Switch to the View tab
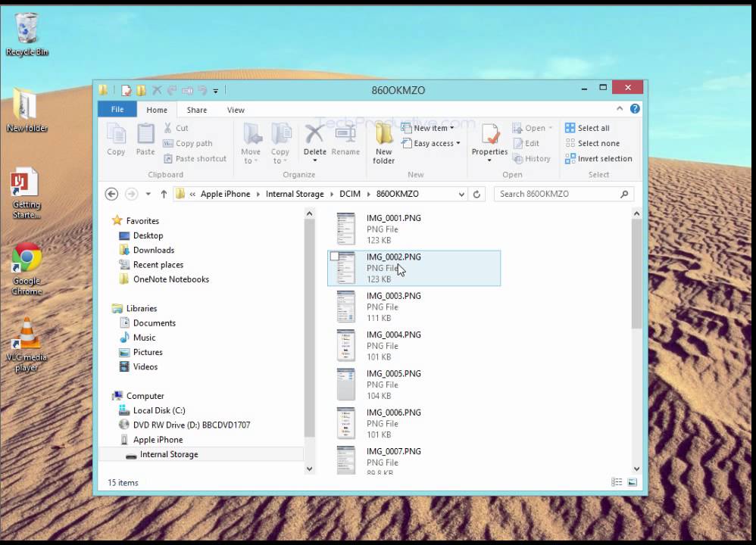 pos(236,110)
